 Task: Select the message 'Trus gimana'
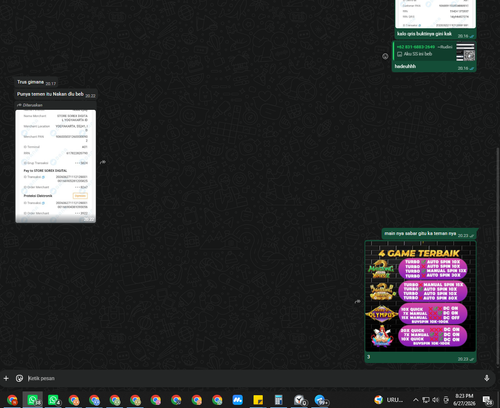pos(30,82)
